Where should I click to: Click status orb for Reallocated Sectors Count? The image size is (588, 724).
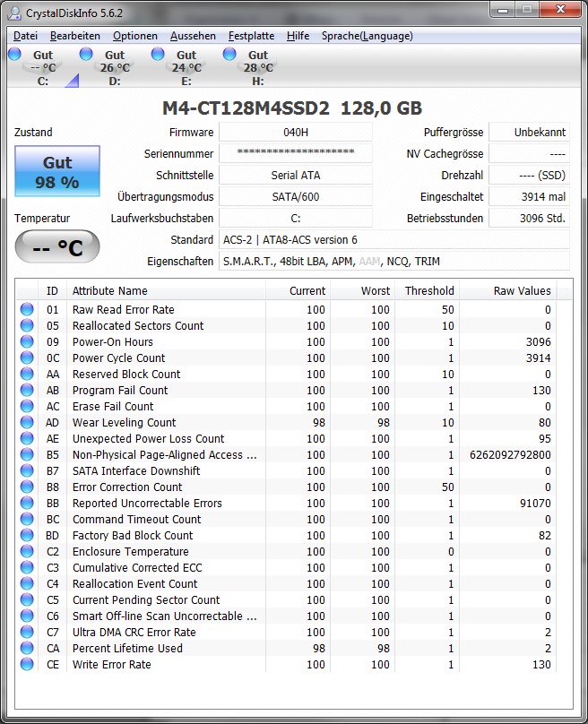click(x=27, y=325)
